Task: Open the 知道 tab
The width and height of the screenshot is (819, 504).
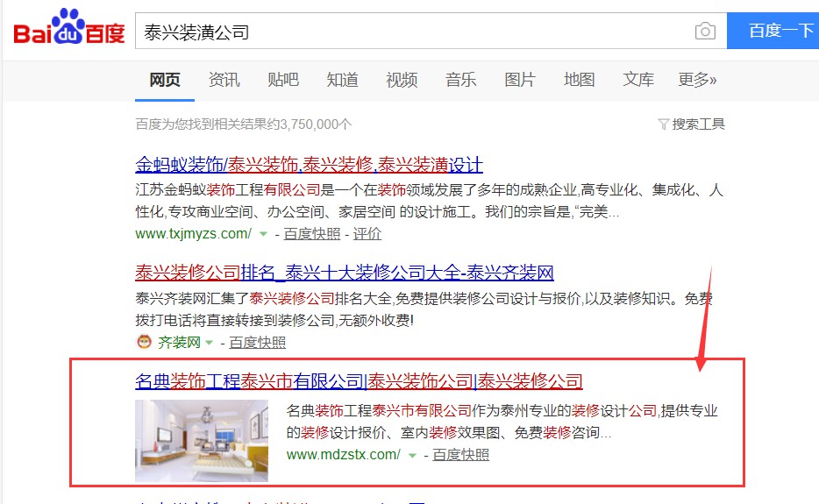Action: (x=342, y=80)
